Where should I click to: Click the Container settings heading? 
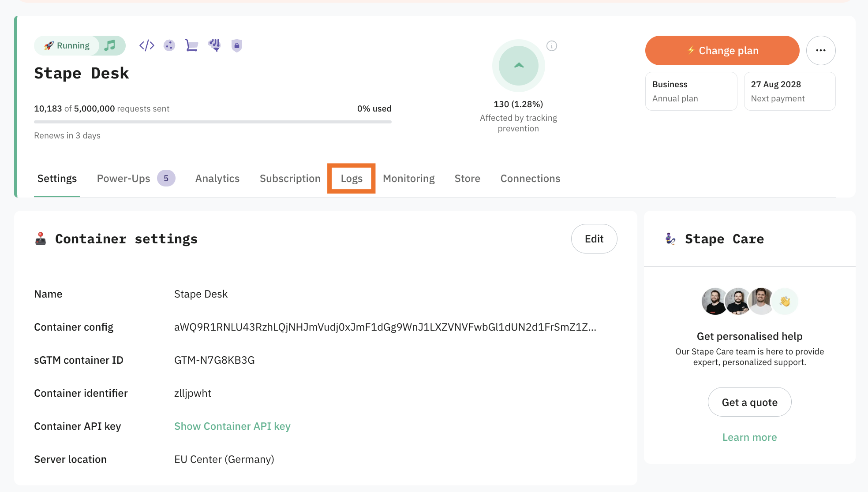click(126, 239)
